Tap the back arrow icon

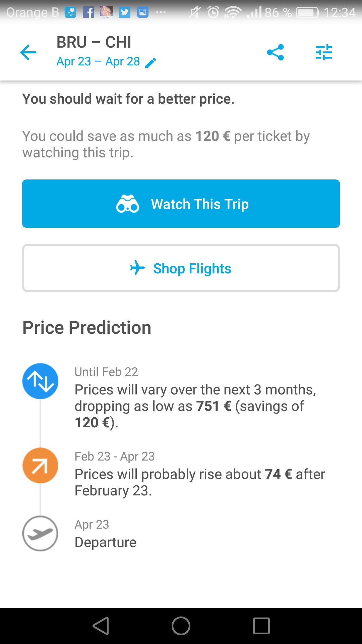28,52
